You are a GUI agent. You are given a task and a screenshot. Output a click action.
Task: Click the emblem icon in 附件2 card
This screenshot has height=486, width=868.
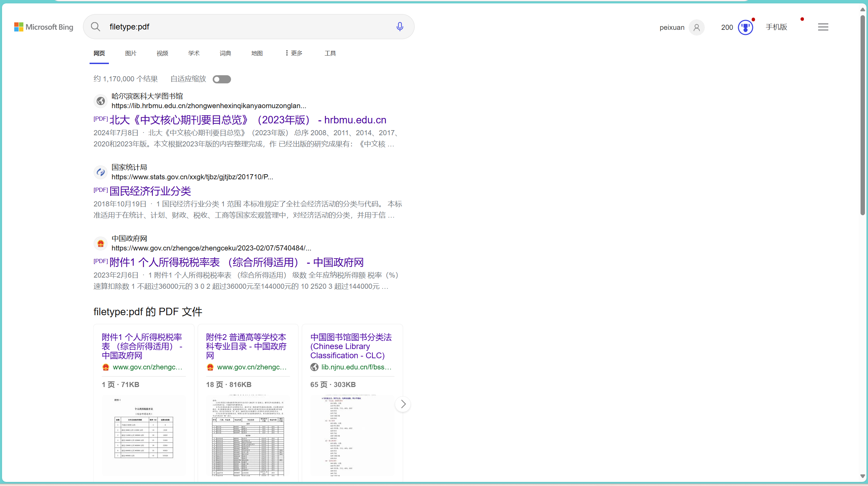click(x=210, y=367)
